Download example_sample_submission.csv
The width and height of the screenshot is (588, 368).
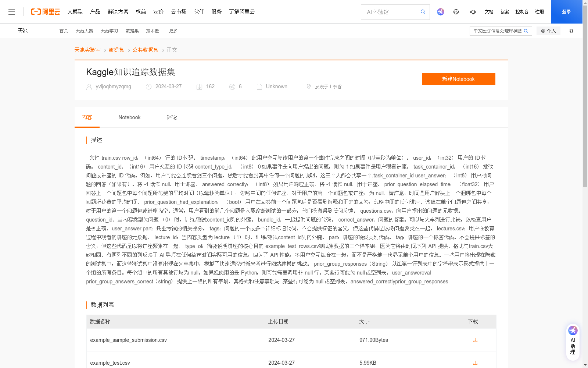(x=475, y=340)
